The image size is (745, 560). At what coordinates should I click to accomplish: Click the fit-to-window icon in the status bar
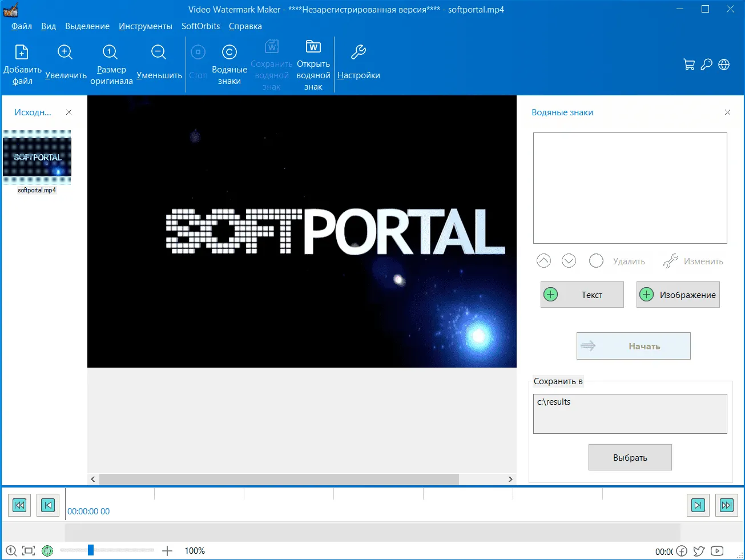tap(29, 551)
